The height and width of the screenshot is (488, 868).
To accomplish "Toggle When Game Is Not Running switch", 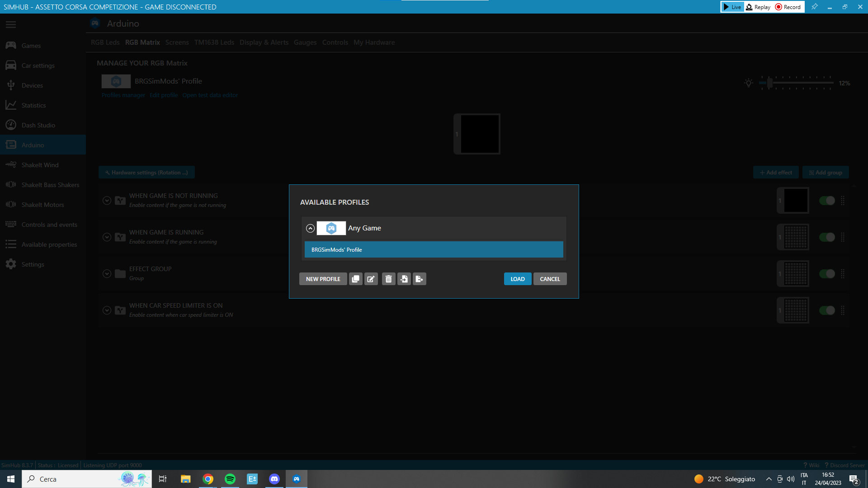I will coord(827,201).
